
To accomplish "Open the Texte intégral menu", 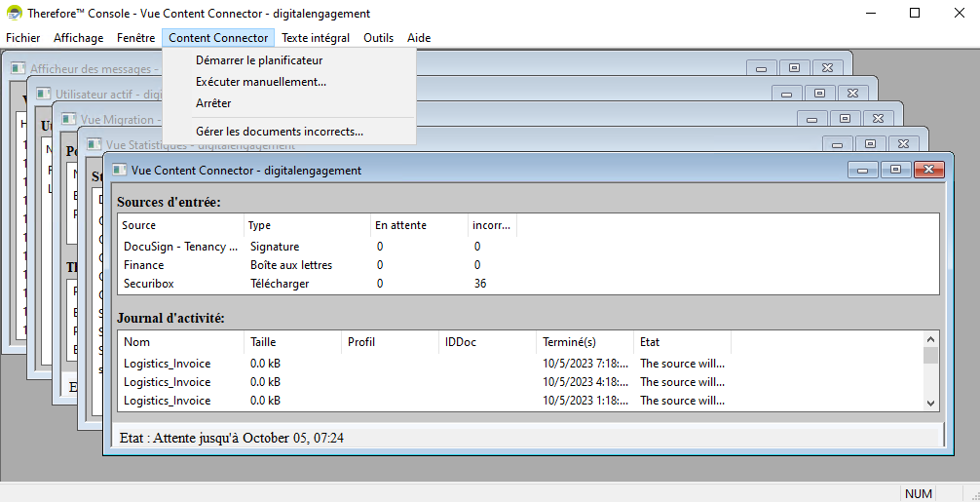I will [x=315, y=38].
